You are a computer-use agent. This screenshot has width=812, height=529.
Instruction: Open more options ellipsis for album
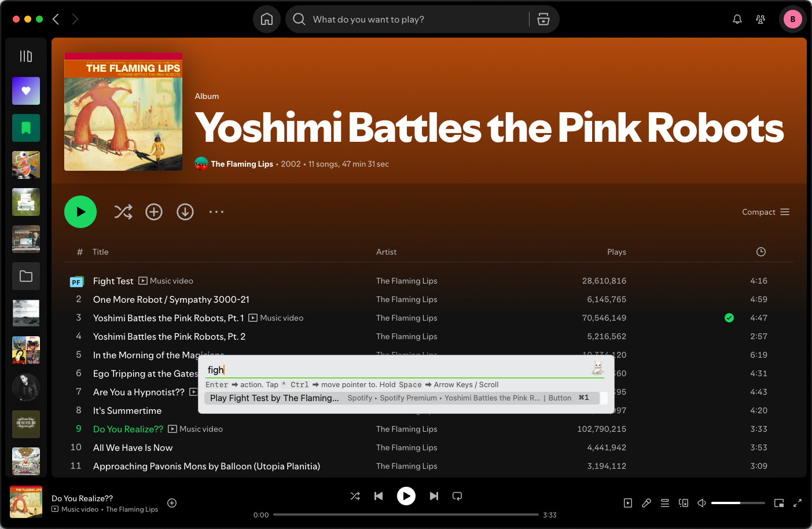click(216, 212)
